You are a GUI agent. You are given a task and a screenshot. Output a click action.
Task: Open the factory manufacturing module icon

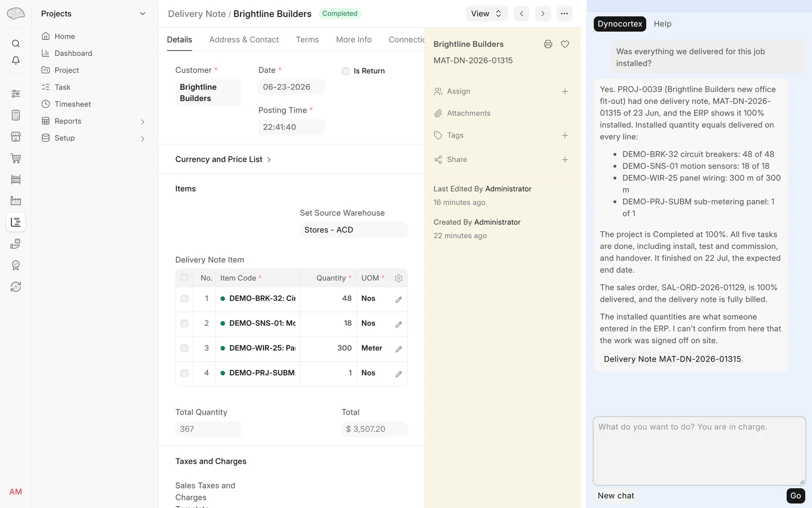(x=16, y=201)
